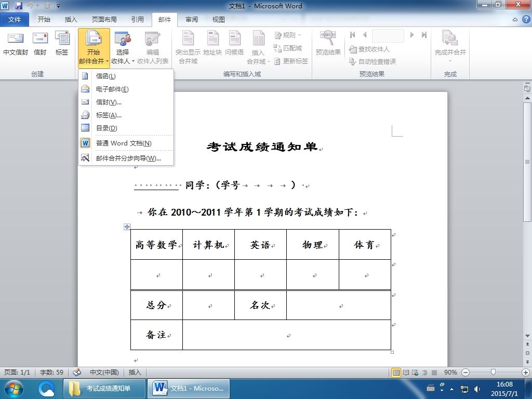This screenshot has height=399, width=532.
Task: Click the 字数: 59 word count
Action: point(51,372)
